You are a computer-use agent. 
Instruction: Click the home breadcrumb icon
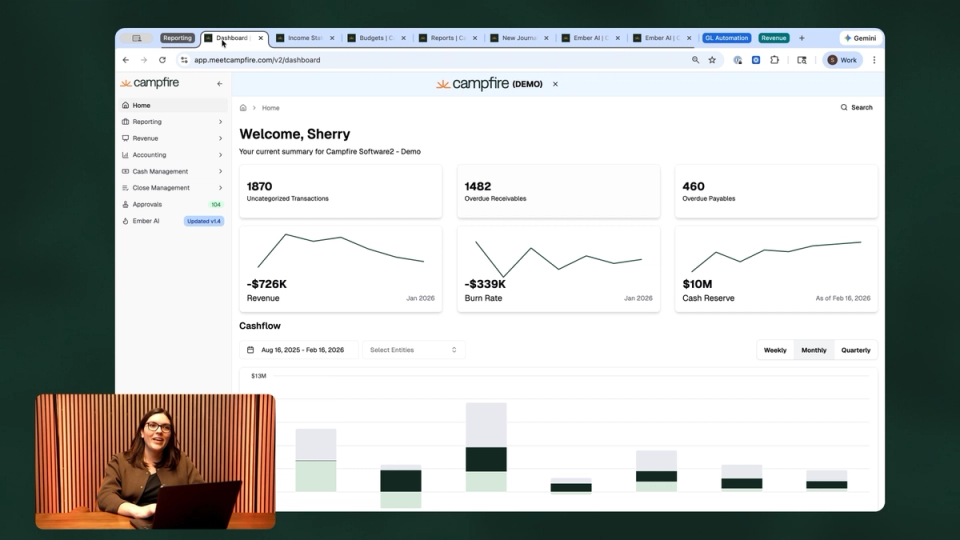coord(243,108)
